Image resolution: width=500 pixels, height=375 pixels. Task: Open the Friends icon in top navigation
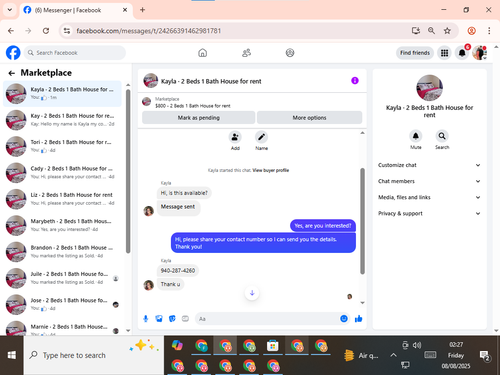(x=246, y=53)
